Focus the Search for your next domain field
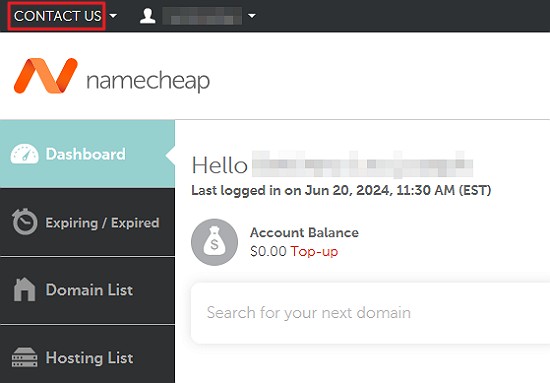This screenshot has height=383, width=550. click(x=370, y=313)
